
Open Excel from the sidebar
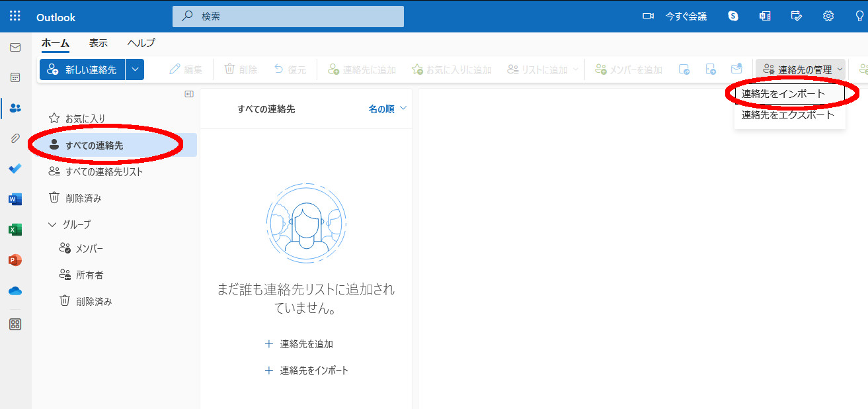(x=15, y=230)
